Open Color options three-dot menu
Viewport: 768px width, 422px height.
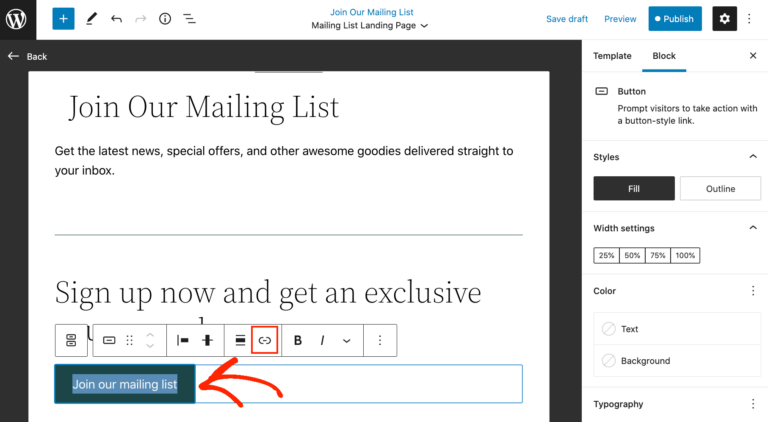pos(753,291)
